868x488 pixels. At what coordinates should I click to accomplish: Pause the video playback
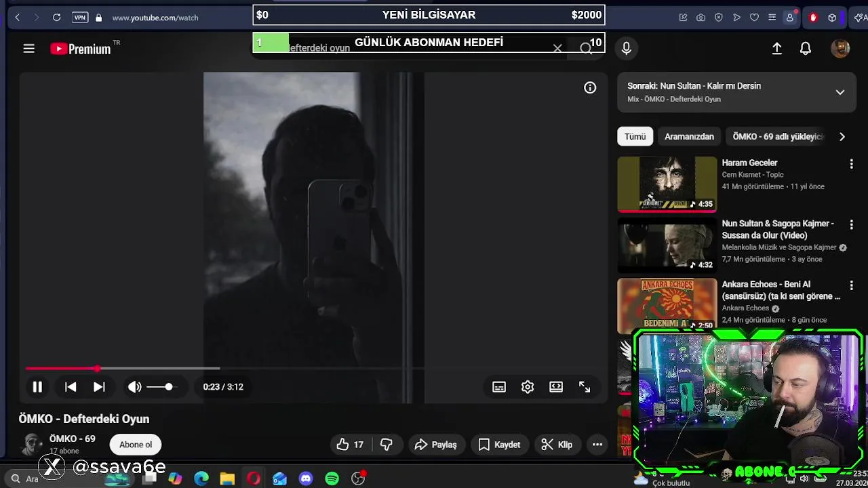click(x=37, y=386)
